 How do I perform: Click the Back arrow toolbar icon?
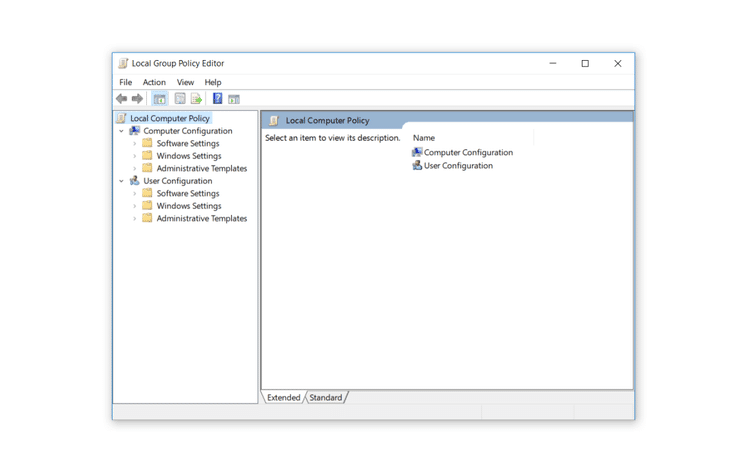click(x=121, y=99)
